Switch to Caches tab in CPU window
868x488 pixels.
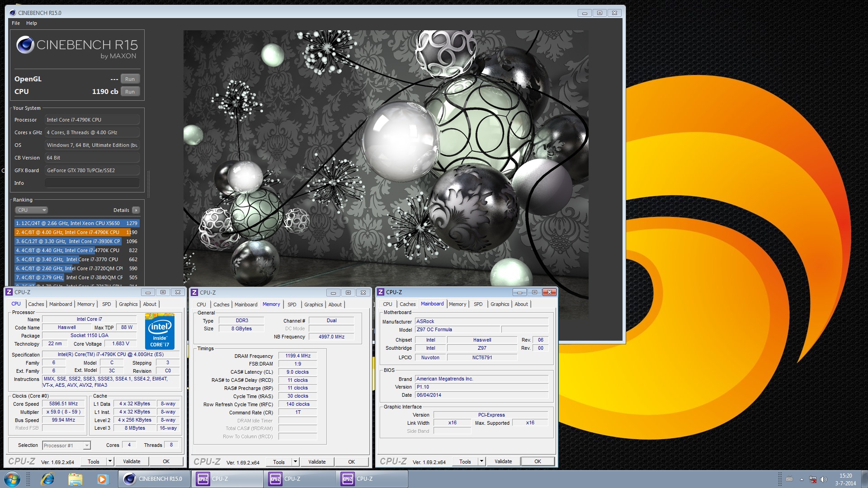pos(36,304)
